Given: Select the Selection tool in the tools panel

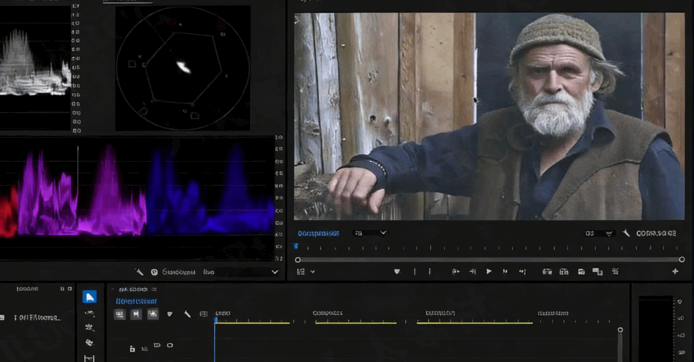Looking at the screenshot, I should pyautogui.click(x=89, y=297).
